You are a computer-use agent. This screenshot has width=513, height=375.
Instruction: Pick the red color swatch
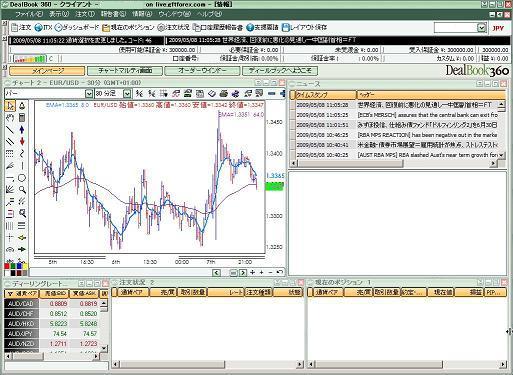[7, 266]
